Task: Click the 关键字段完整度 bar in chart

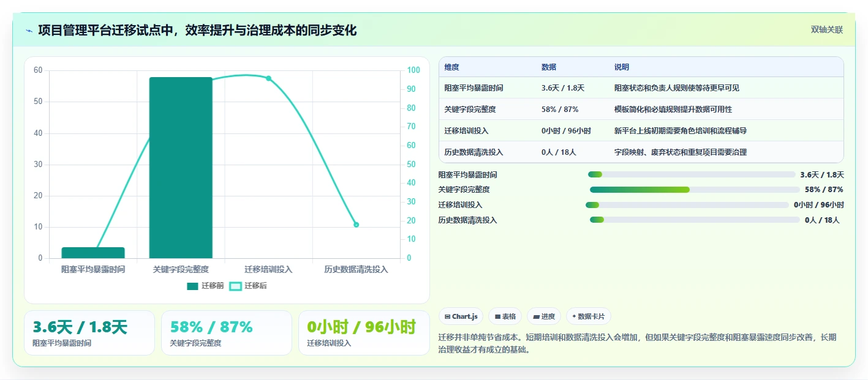Action: click(181, 168)
